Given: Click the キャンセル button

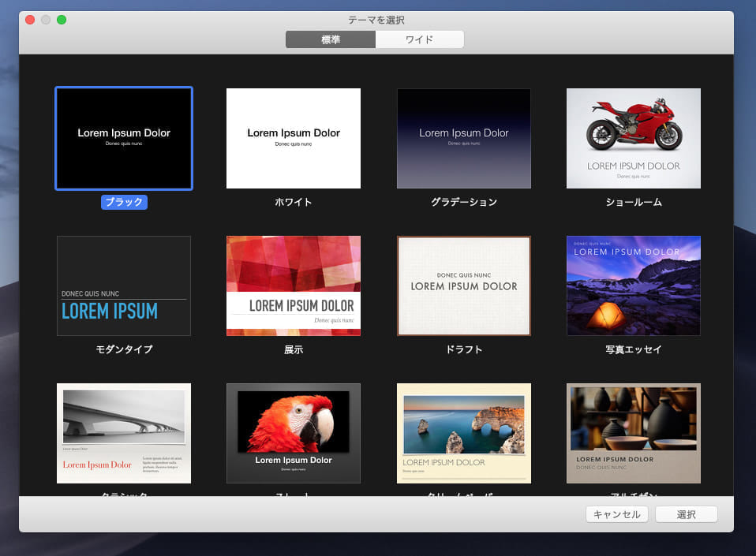Looking at the screenshot, I should 617,514.
